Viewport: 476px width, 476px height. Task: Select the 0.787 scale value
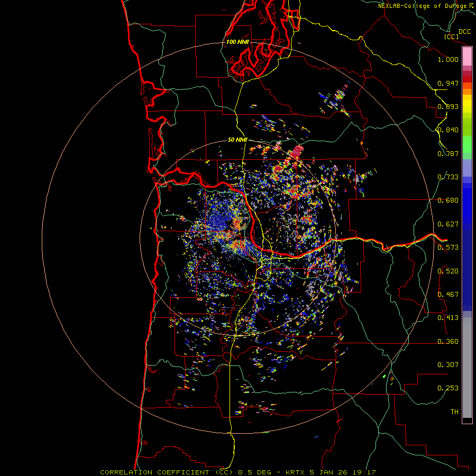[x=448, y=153]
